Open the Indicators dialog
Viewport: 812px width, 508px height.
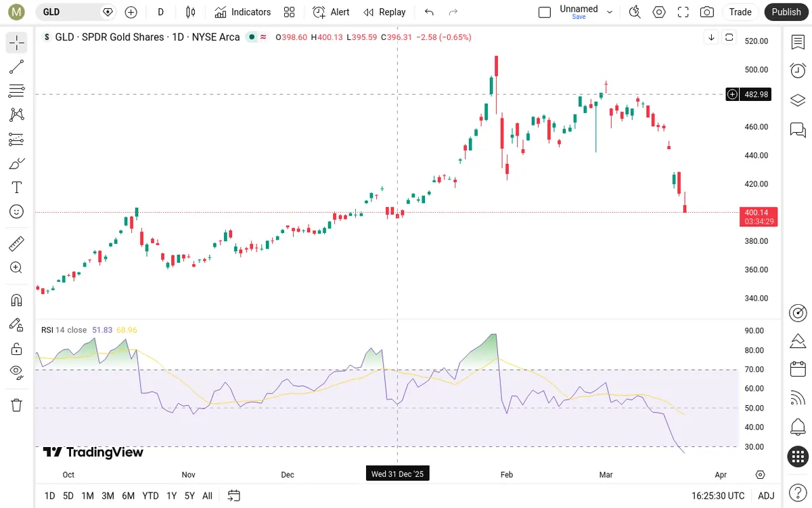tap(242, 12)
